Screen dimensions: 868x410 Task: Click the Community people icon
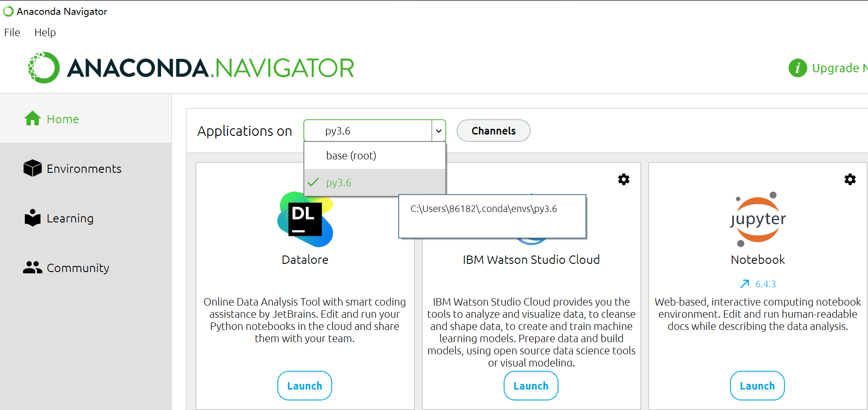(33, 267)
